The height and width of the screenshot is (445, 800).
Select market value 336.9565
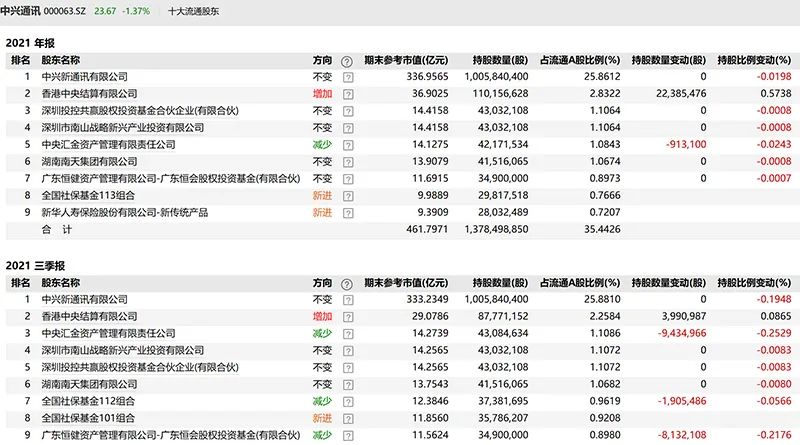pos(428,77)
